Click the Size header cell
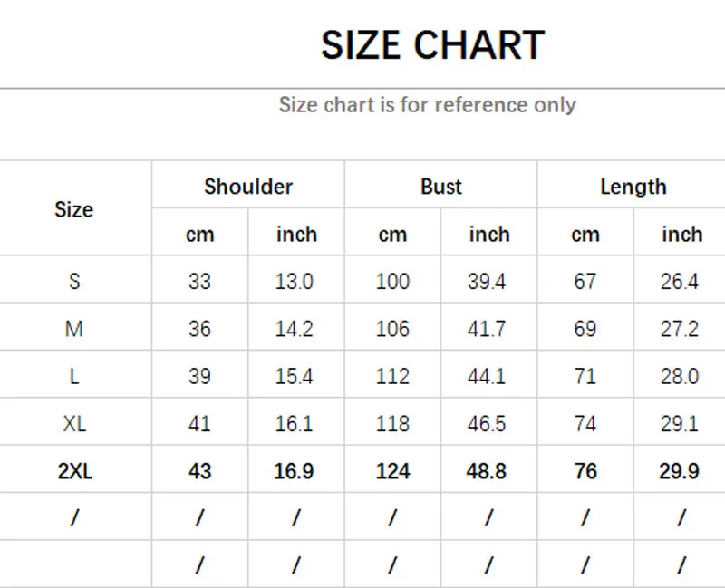725x588 pixels. pos(74,210)
